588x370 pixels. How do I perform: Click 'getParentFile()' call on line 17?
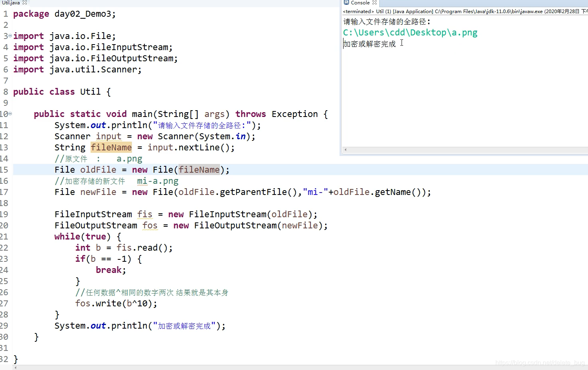[x=258, y=192]
